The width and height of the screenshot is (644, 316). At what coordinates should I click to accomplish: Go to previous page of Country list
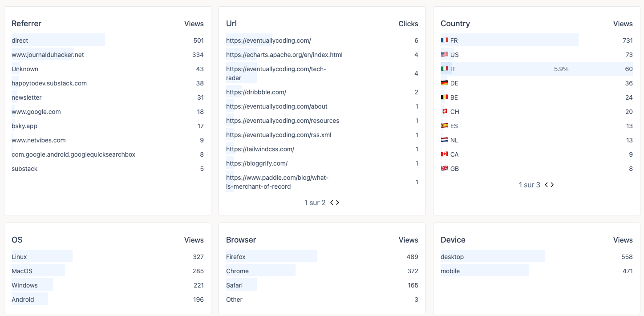click(547, 185)
